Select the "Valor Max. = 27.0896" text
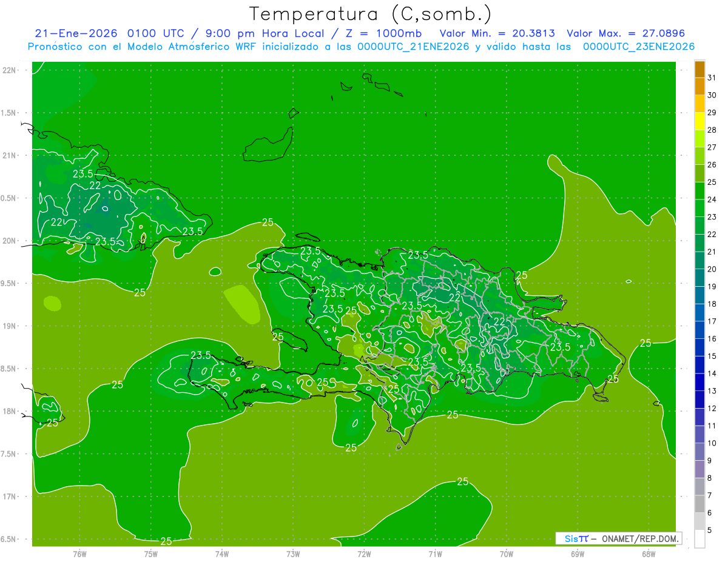The width and height of the screenshot is (728, 562). [625, 33]
